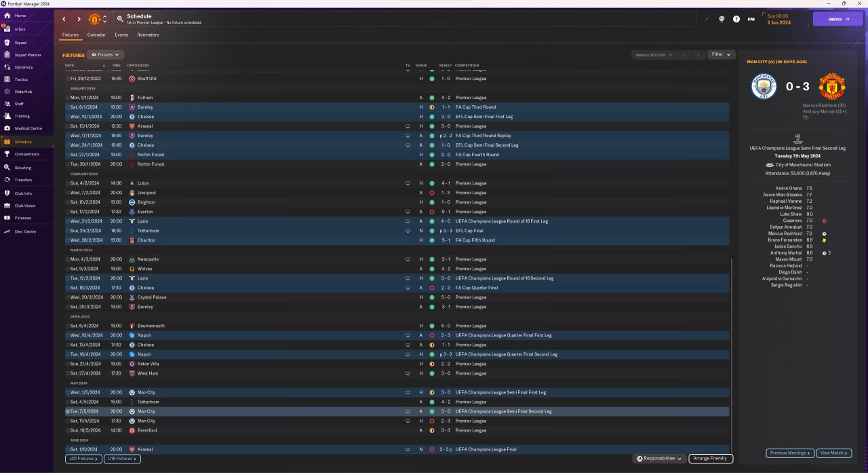This screenshot has width=868, height=473.
Task: Click the Previous Meetings button
Action: point(790,453)
